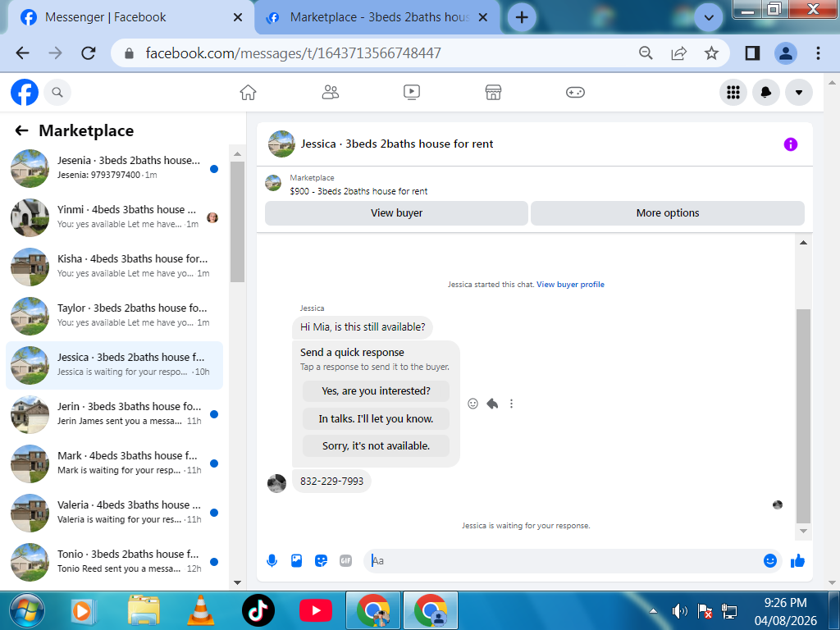
Task: Open the Account dropdown arrow
Action: (x=799, y=92)
